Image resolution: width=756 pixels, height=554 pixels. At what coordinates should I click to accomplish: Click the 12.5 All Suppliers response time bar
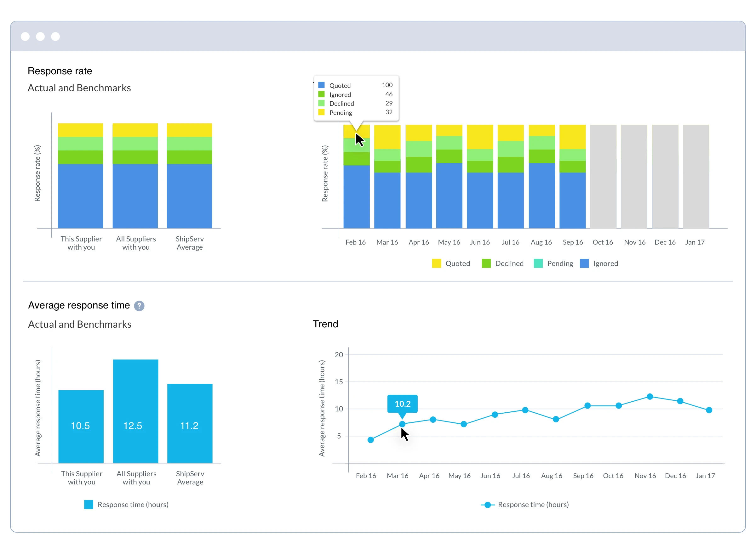pyautogui.click(x=135, y=411)
